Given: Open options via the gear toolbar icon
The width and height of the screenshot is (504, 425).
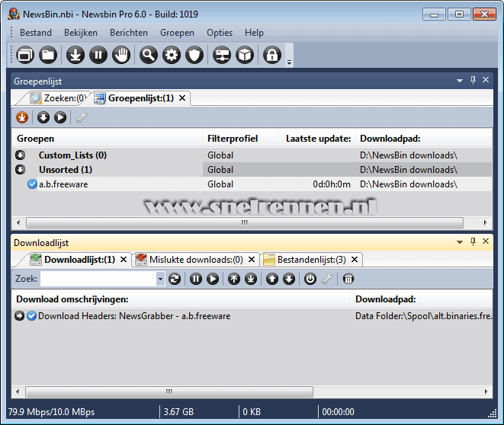Looking at the screenshot, I should 172,55.
